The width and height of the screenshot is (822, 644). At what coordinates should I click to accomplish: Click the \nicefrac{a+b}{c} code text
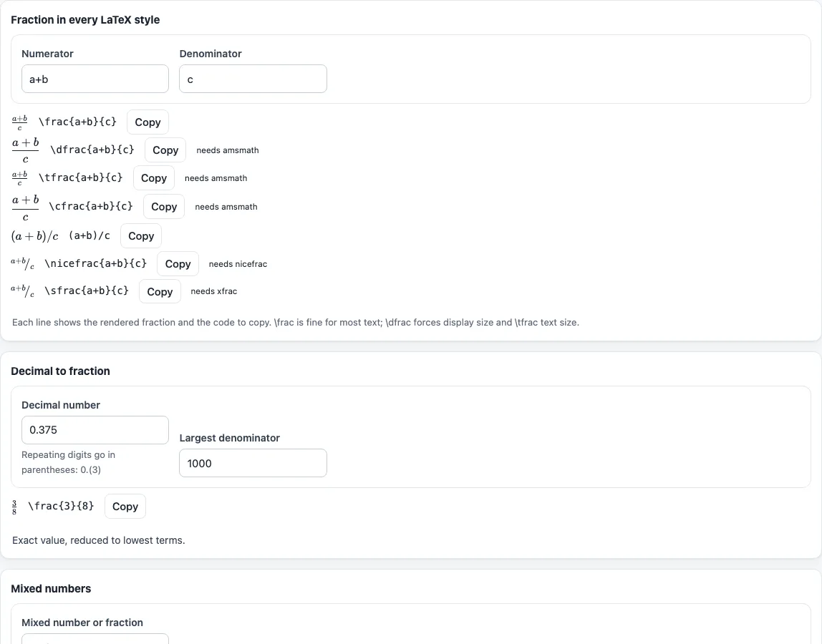(96, 263)
